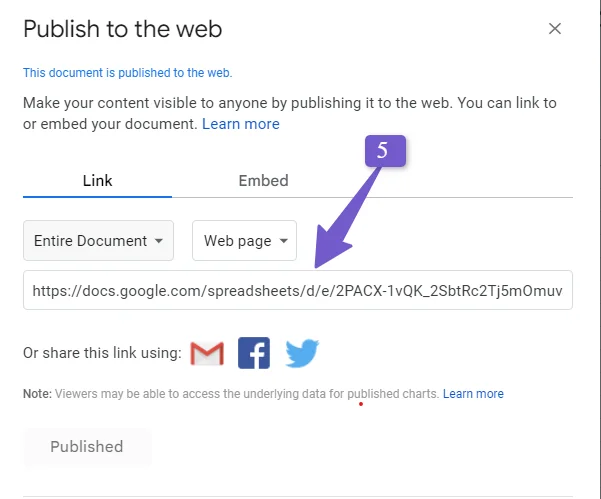Screen dimensions: 601x499
Task: Click the caret next to Web page
Action: pyautogui.click(x=284, y=241)
